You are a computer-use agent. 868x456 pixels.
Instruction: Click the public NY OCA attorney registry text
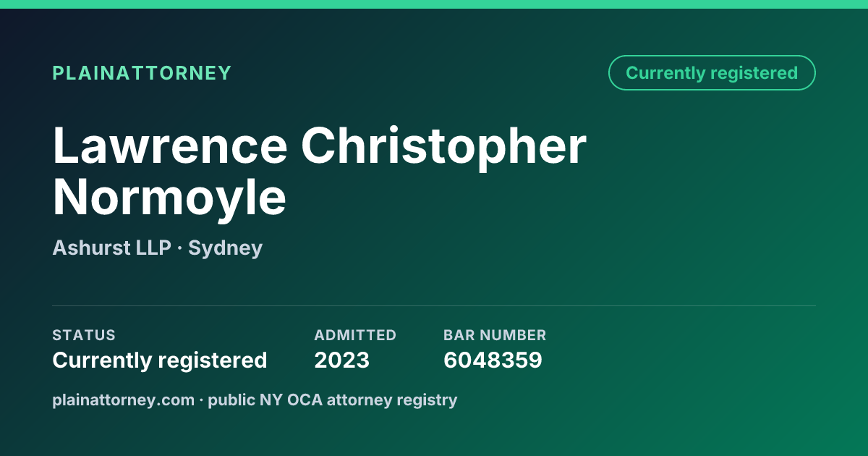pos(333,400)
